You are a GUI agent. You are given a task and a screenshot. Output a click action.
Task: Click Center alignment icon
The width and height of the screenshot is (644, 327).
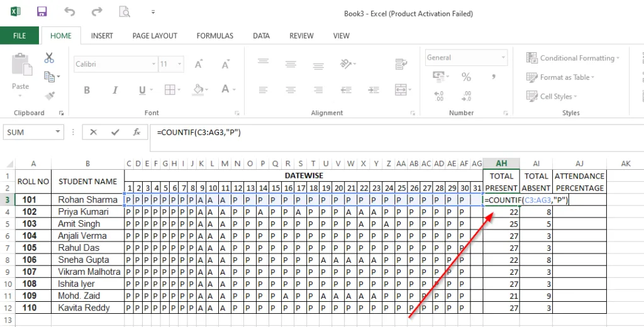tap(291, 89)
